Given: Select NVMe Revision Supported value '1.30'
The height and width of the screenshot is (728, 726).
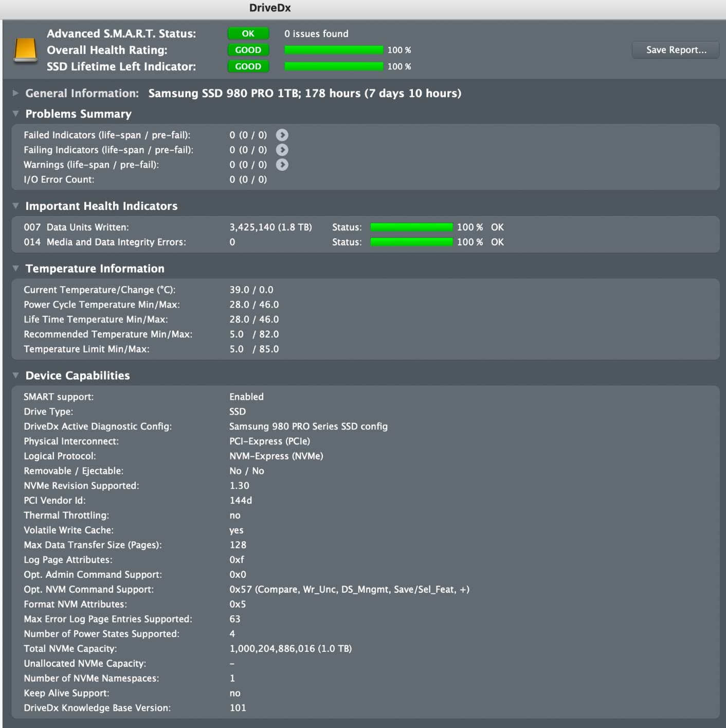Looking at the screenshot, I should [x=239, y=486].
